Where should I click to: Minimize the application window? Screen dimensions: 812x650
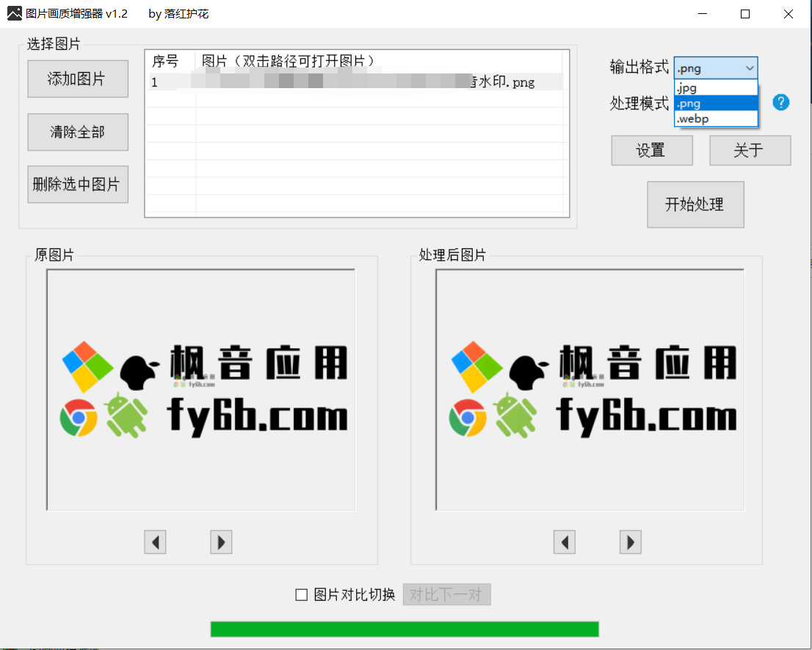click(x=703, y=14)
